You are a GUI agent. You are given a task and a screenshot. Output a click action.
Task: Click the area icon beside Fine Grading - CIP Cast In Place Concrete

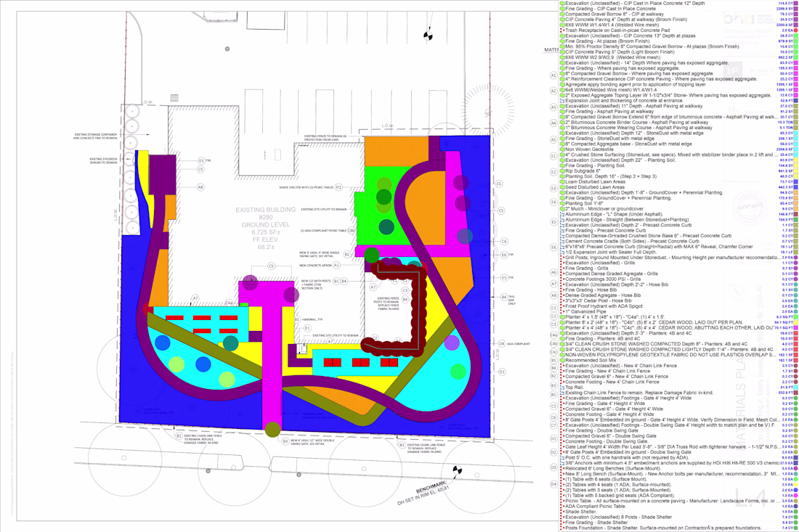pyautogui.click(x=562, y=9)
